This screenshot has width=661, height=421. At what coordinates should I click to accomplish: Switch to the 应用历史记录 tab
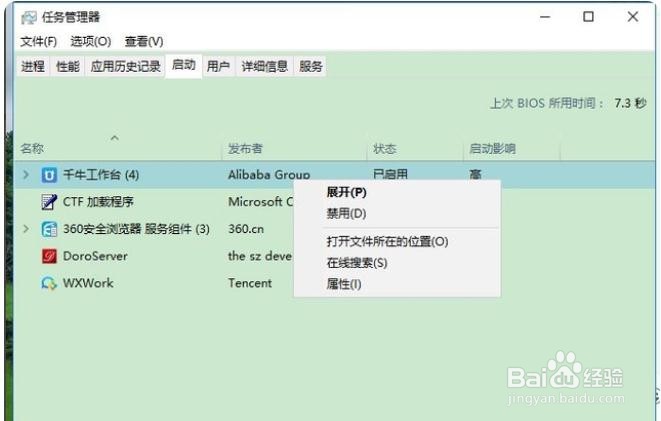tap(126, 66)
